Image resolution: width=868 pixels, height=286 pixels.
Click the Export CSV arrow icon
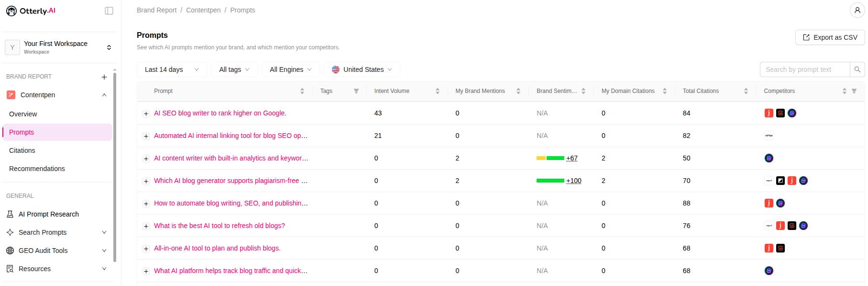[806, 37]
